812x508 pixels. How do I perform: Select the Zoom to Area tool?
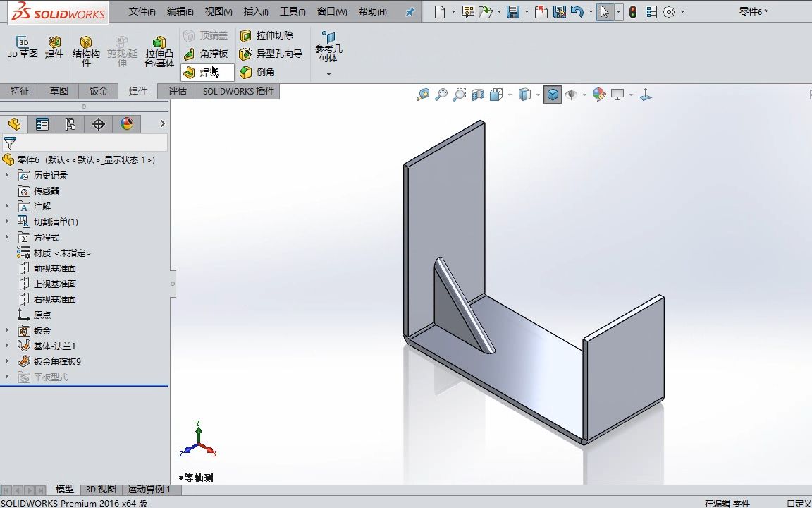coord(459,93)
